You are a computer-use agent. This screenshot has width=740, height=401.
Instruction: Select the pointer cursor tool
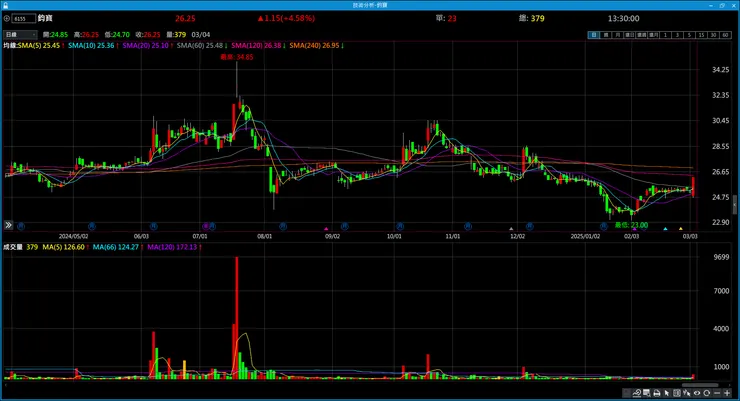(x=666, y=393)
